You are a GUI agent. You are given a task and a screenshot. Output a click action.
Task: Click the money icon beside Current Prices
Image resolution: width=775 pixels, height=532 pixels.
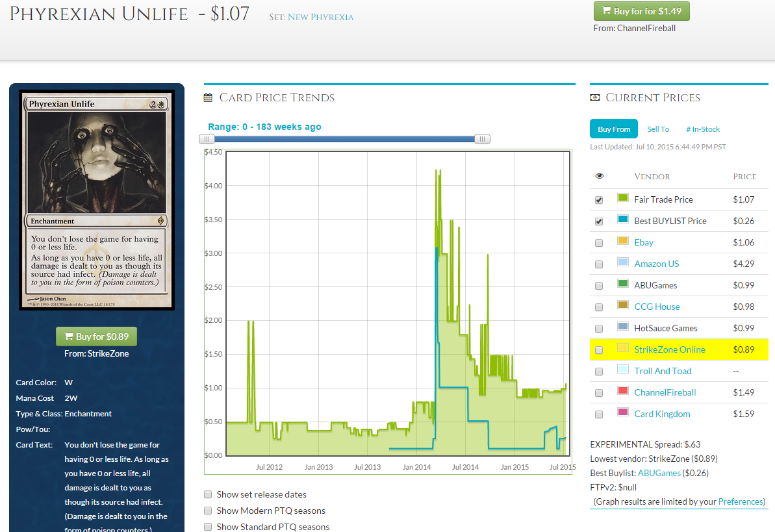pos(594,98)
